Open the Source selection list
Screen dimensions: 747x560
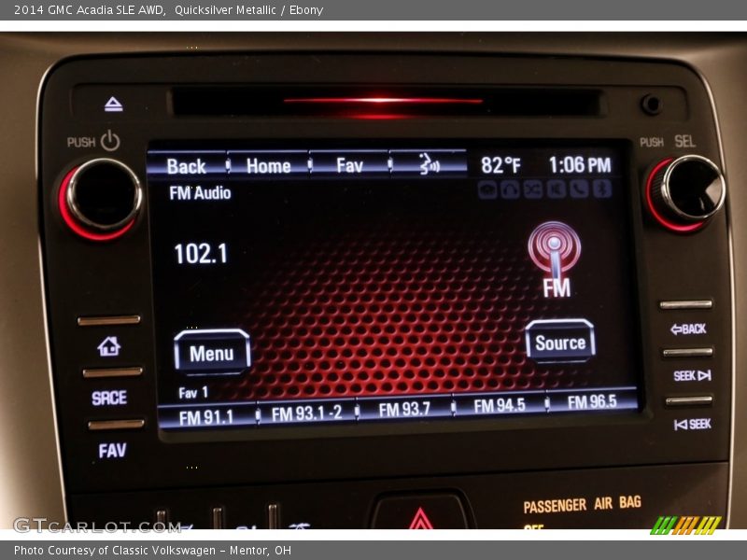pos(559,343)
